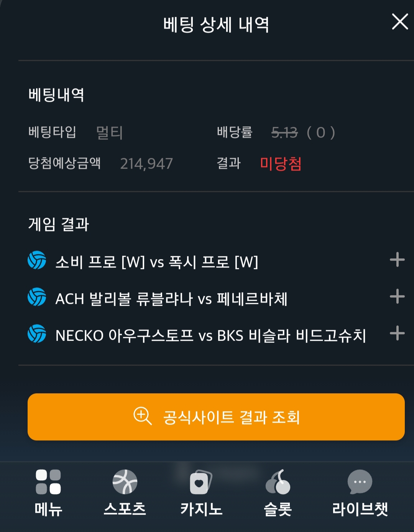414x532 pixels.
Task: Click the volleyball icon beside NECKO 아우구스토프
Action: tap(37, 334)
